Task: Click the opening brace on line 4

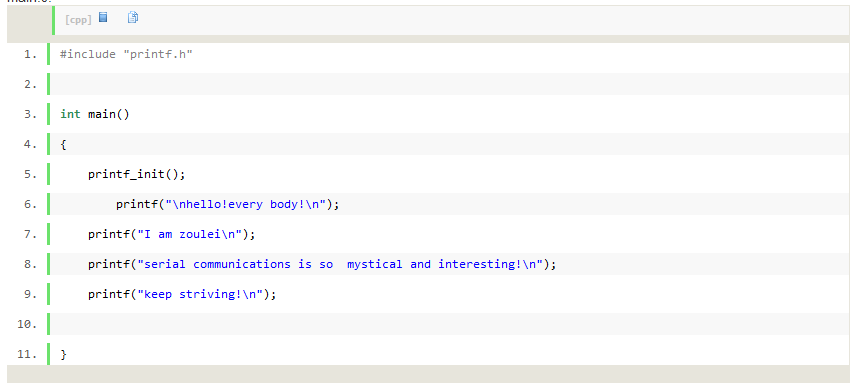Action: pos(63,145)
